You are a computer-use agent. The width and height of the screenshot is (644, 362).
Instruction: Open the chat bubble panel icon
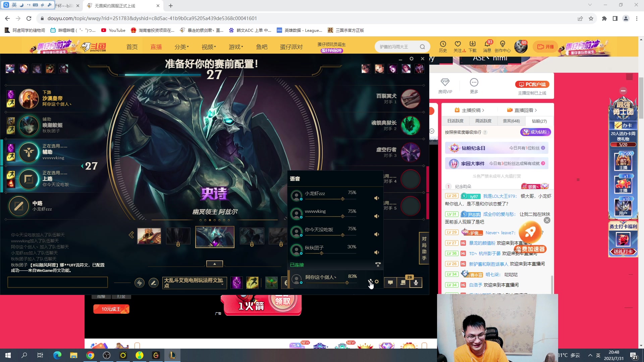tap(390, 283)
